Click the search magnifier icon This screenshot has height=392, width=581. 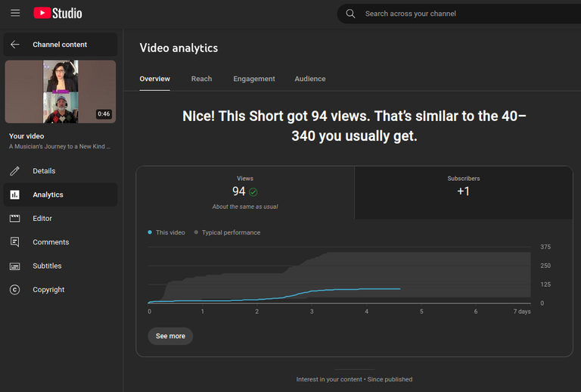pos(350,14)
